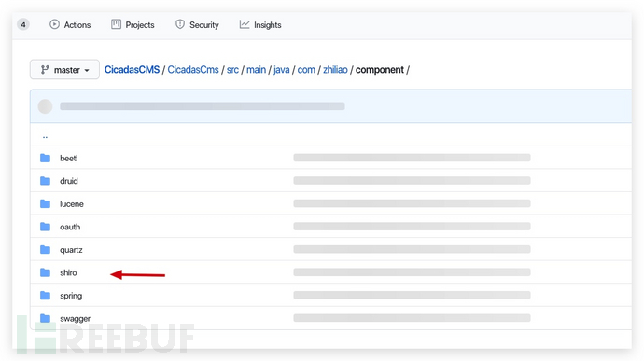
Task: Navigate to CicadasCms breadcrumb folder
Action: pyautogui.click(x=193, y=70)
